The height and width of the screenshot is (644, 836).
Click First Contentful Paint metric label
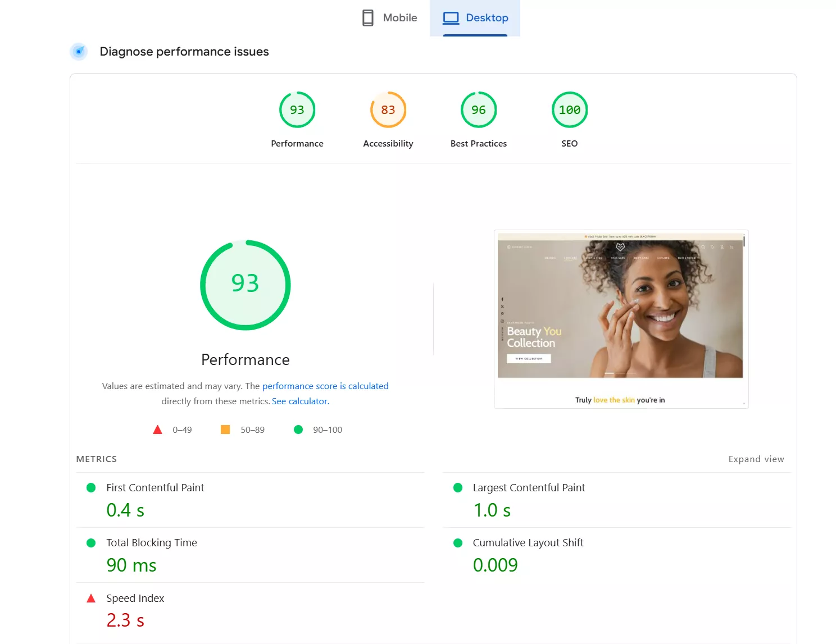[x=155, y=488]
